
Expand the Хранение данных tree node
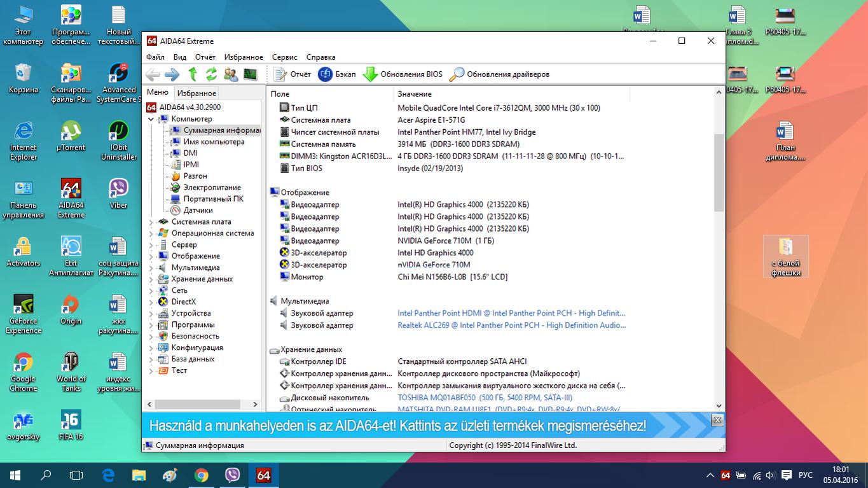point(151,279)
